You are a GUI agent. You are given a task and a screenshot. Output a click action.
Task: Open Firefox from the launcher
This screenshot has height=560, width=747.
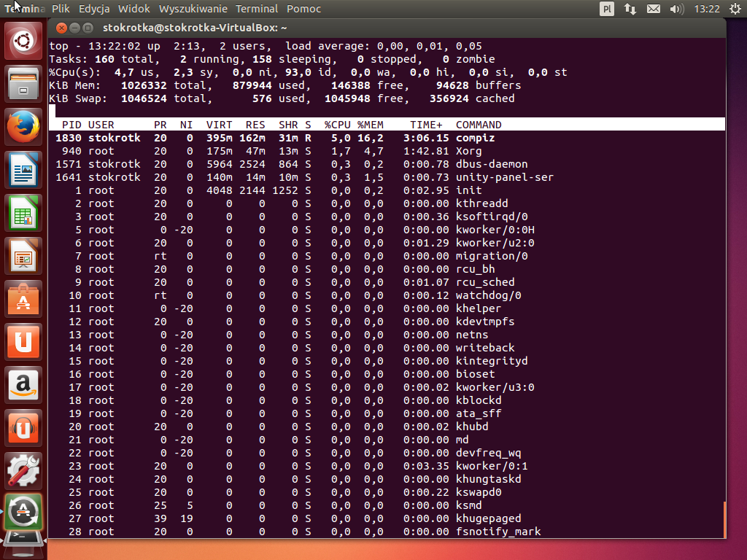pyautogui.click(x=24, y=128)
